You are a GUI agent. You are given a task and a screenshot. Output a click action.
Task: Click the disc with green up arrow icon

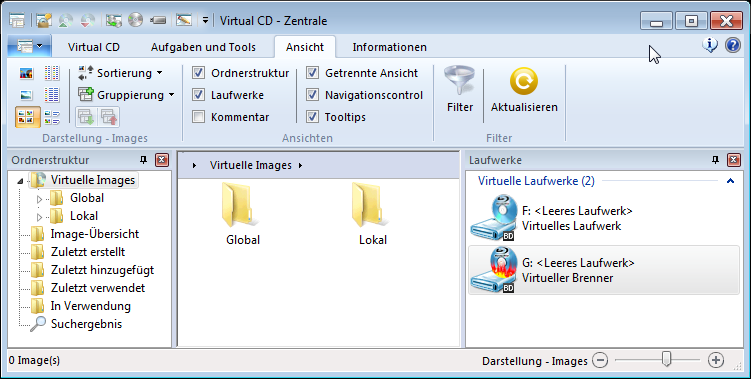coord(66,20)
